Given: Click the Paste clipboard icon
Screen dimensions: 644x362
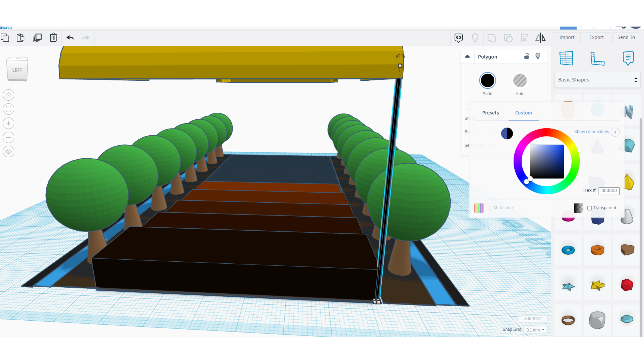Looking at the screenshot, I should coord(21,38).
